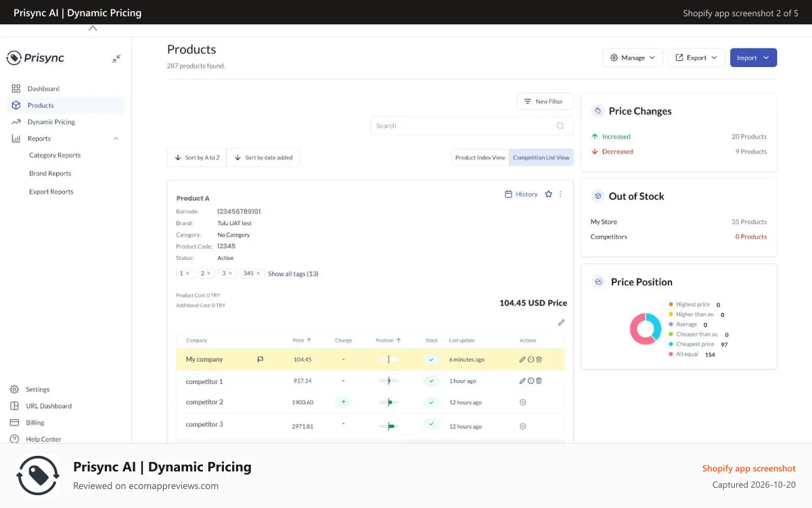Remove tag 345 with its x

[259, 274]
